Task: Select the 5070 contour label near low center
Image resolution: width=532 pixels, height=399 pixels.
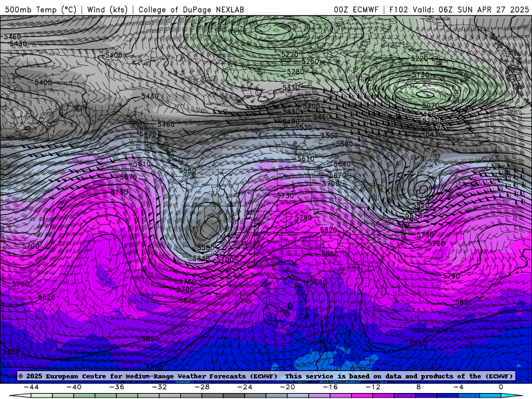Action: [430, 106]
